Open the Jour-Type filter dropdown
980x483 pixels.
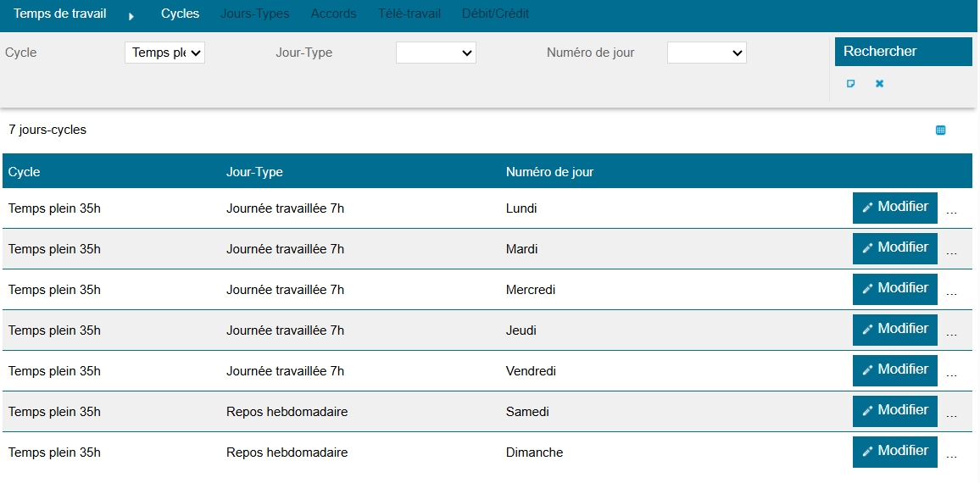click(x=436, y=53)
